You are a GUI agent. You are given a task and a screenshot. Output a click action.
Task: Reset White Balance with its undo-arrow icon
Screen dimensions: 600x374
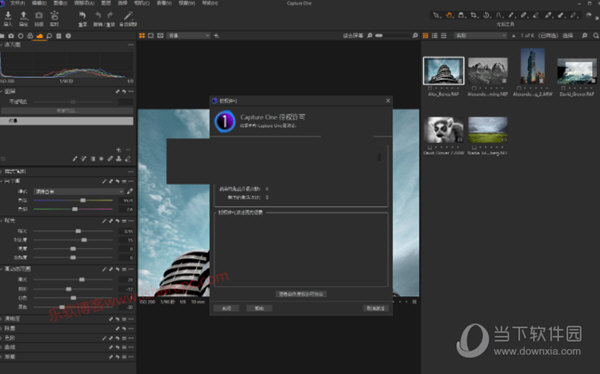[117, 181]
